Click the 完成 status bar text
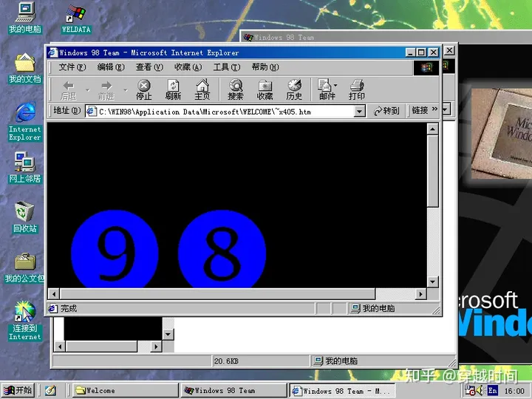 pyautogui.click(x=69, y=308)
